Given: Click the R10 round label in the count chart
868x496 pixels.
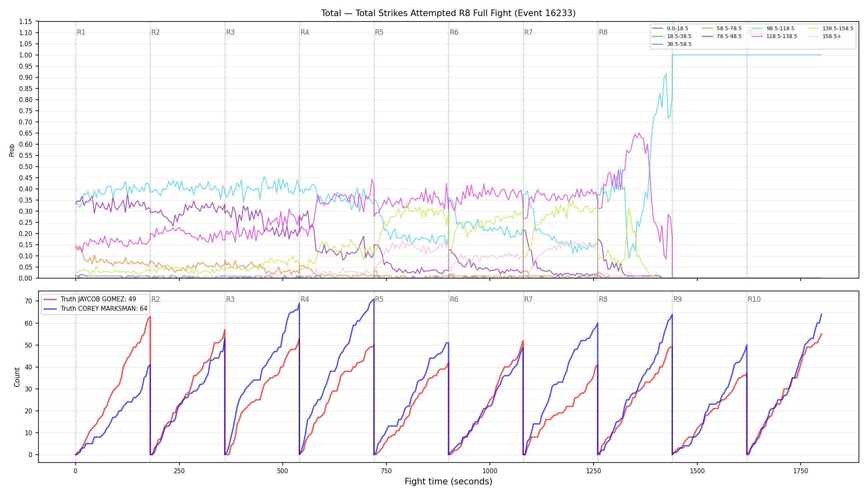Looking at the screenshot, I should pos(754,299).
